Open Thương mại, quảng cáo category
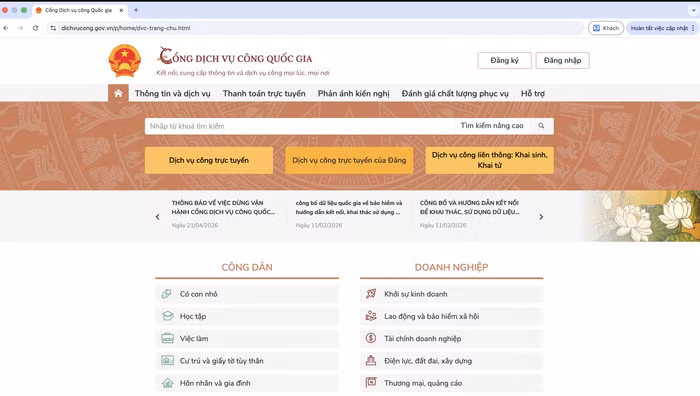The image size is (700, 396). click(x=452, y=383)
